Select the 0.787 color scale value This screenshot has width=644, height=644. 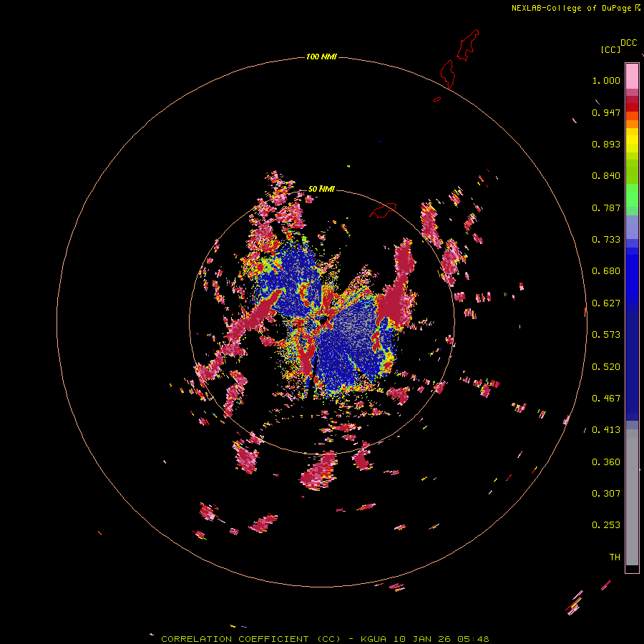[x=606, y=208]
